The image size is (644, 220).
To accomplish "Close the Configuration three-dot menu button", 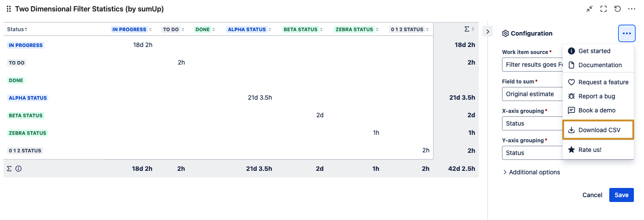I will tap(626, 33).
